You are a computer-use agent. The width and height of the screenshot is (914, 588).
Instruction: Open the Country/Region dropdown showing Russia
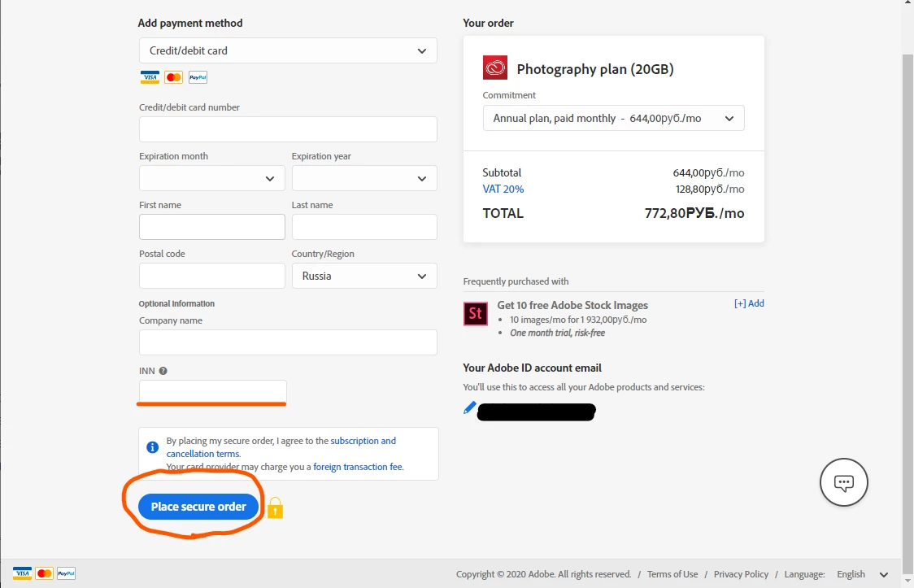click(x=364, y=276)
